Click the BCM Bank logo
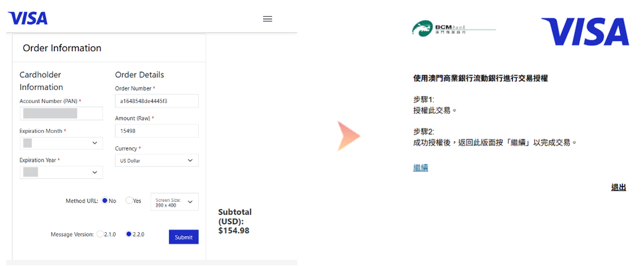The image size is (644, 266). 440,28
